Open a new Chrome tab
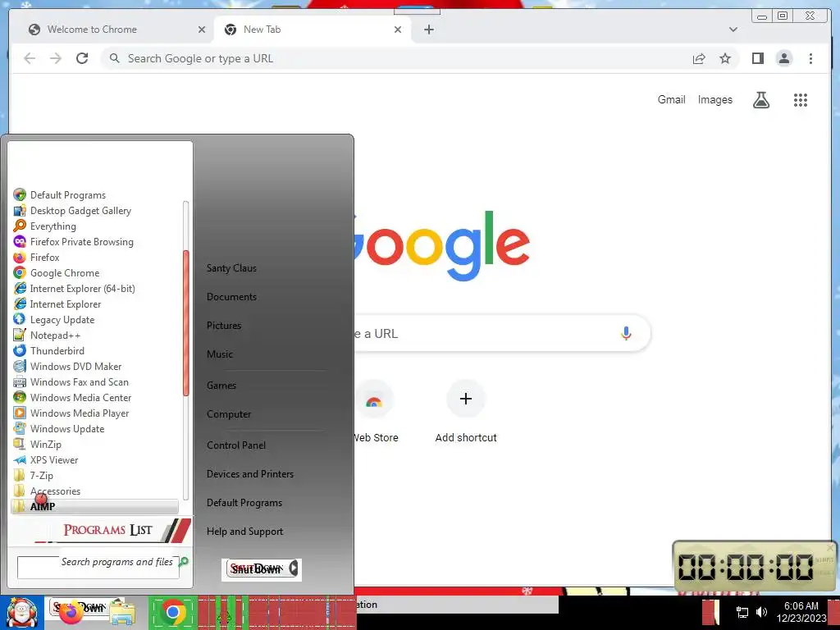Image resolution: width=840 pixels, height=630 pixels. point(428,30)
